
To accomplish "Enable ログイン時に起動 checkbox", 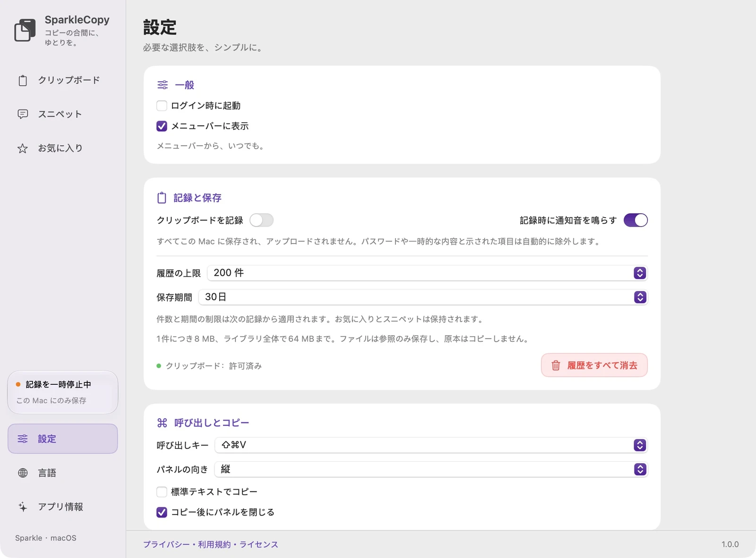I will (162, 106).
